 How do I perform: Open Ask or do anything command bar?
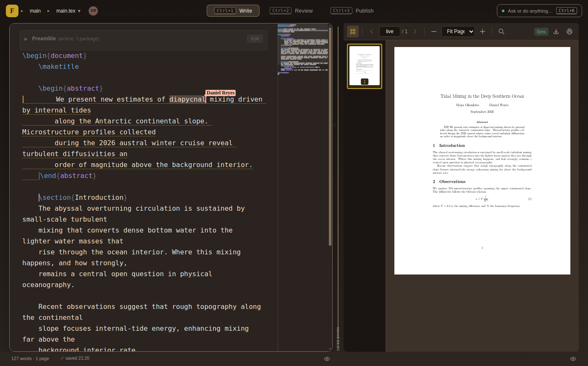[539, 11]
